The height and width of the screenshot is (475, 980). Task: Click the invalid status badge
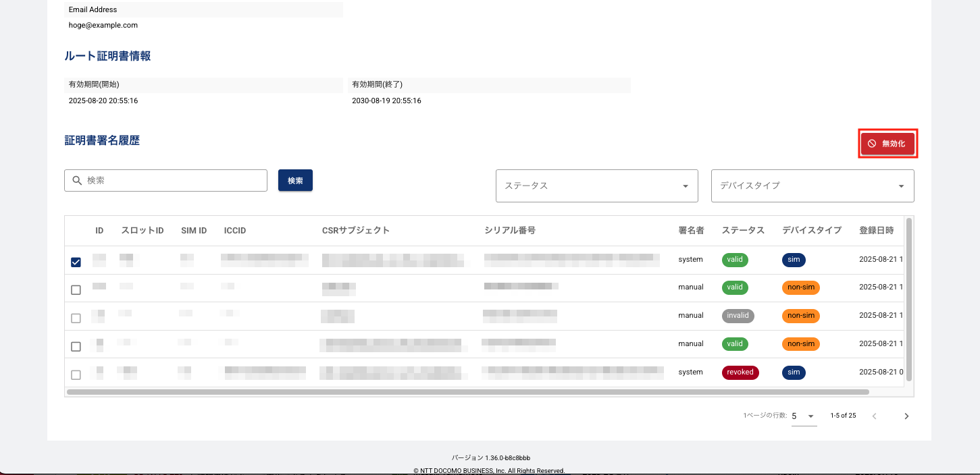coord(738,316)
